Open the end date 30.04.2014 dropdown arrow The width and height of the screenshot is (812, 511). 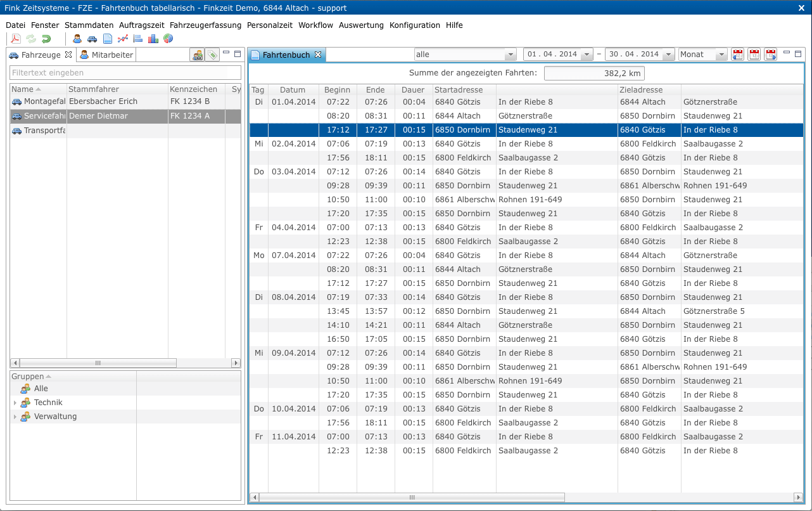pos(669,55)
